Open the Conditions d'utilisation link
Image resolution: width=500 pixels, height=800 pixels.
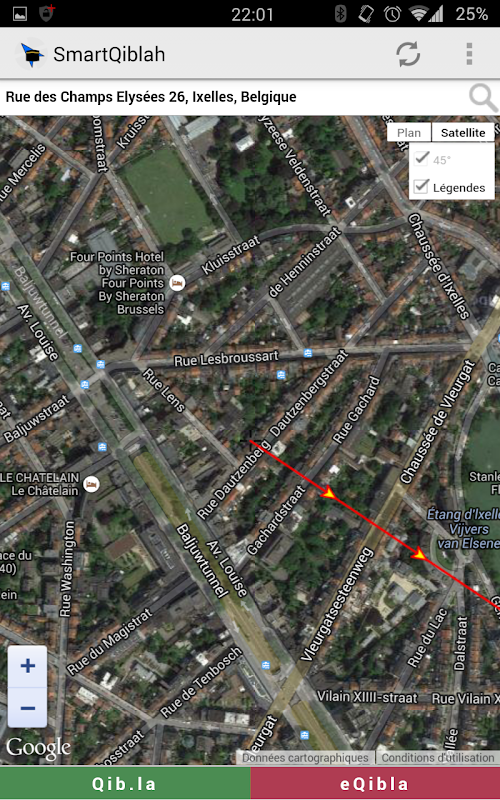click(x=438, y=758)
